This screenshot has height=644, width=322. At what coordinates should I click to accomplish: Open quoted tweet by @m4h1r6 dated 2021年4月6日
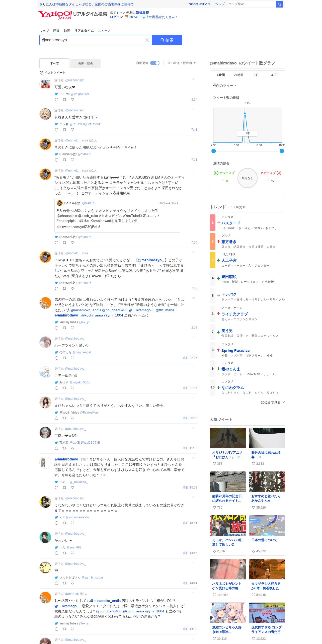[117, 215]
